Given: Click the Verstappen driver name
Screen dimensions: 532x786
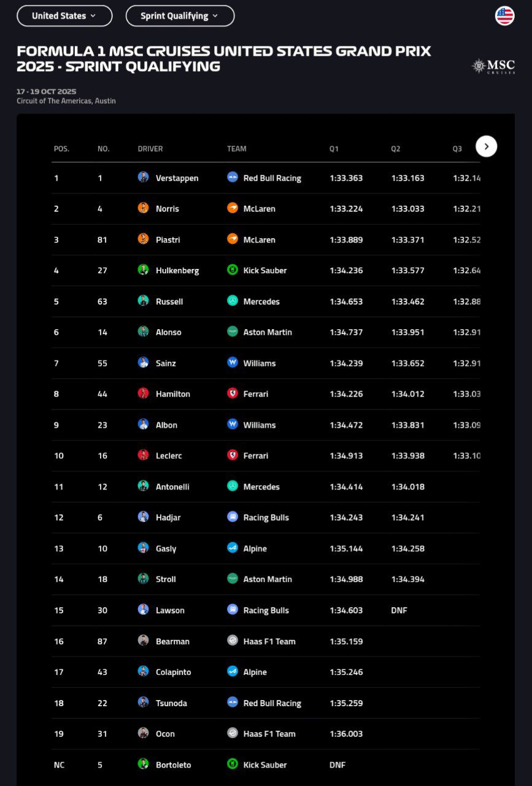Looking at the screenshot, I should pyautogui.click(x=177, y=177).
